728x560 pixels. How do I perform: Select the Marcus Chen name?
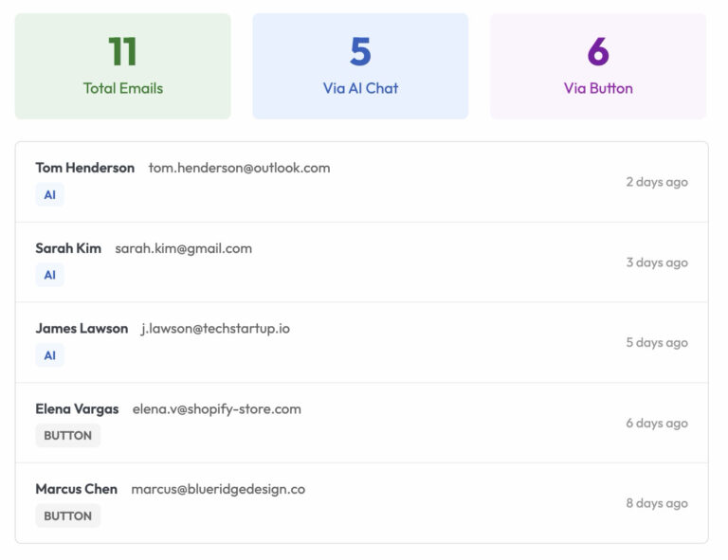(x=77, y=490)
